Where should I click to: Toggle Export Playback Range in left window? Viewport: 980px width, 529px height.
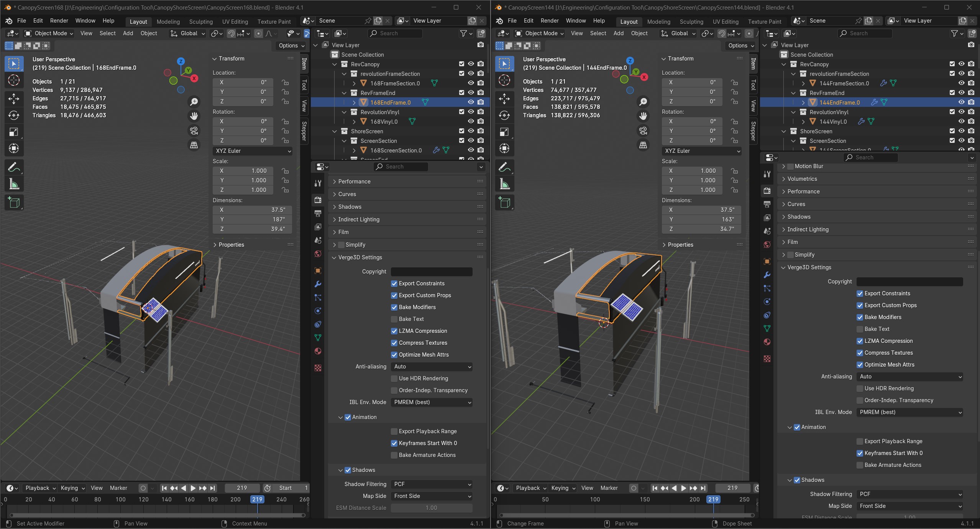point(394,431)
